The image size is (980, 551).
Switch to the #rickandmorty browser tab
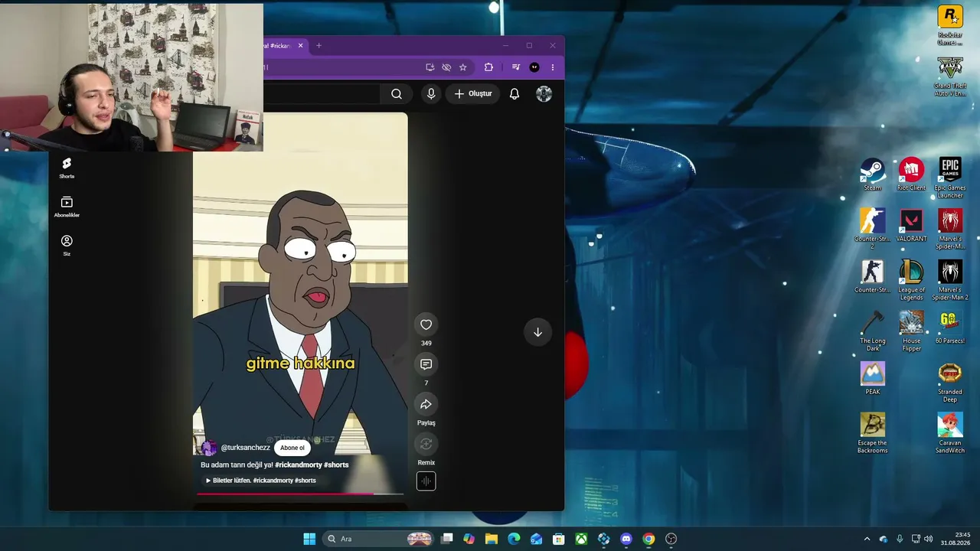279,46
